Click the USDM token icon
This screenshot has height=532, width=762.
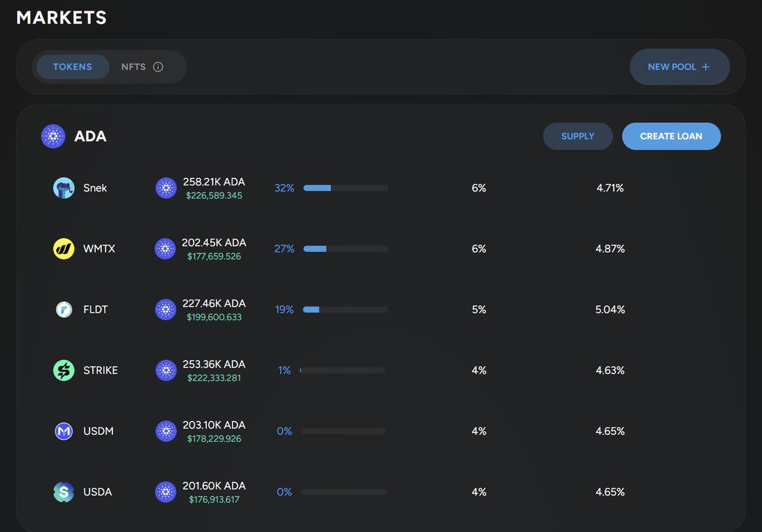[x=63, y=431]
